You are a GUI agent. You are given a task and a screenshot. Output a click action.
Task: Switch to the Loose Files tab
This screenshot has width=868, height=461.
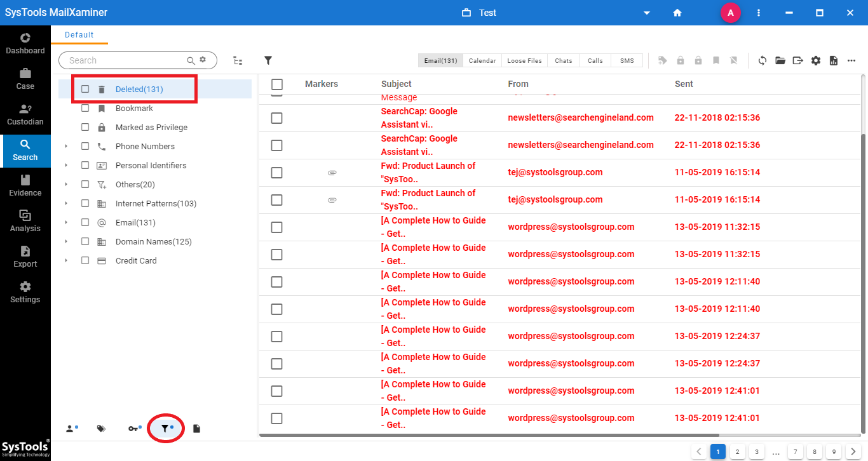pyautogui.click(x=524, y=60)
